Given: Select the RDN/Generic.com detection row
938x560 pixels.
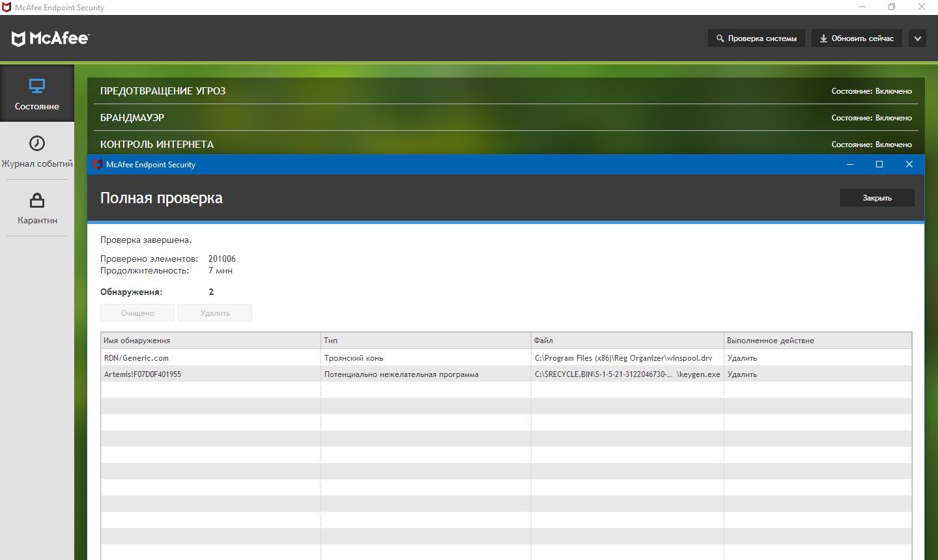Looking at the screenshot, I should (506, 357).
